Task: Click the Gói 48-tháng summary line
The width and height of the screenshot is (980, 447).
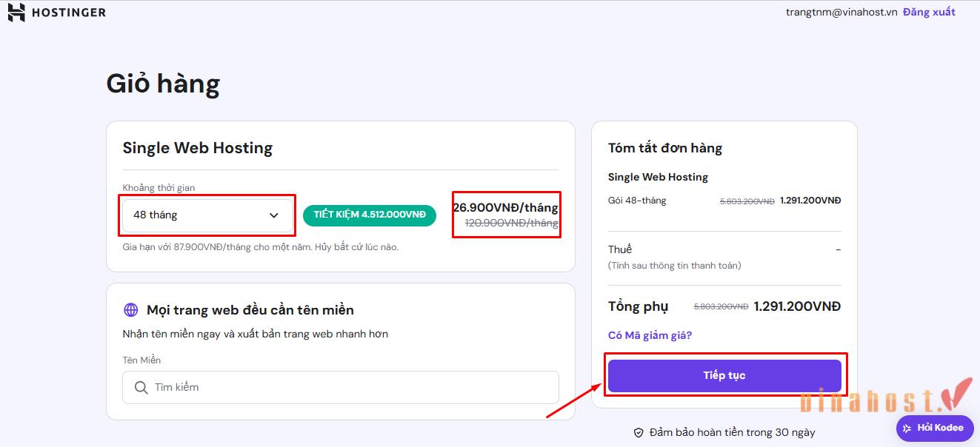Action: 636,200
